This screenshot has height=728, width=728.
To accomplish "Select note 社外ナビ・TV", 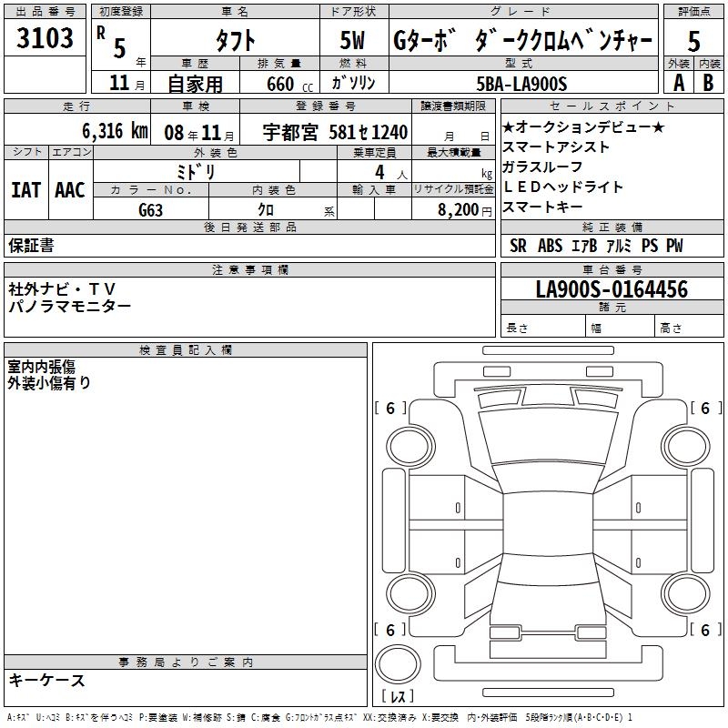I will [x=61, y=289].
